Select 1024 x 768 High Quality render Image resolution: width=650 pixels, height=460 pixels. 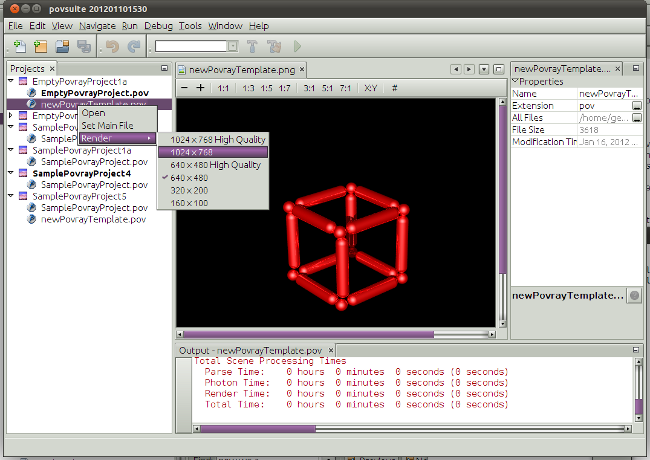point(217,140)
